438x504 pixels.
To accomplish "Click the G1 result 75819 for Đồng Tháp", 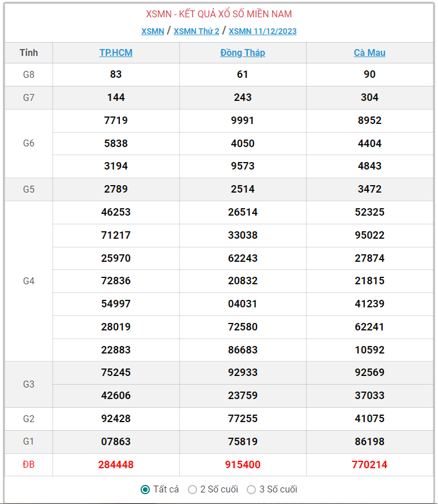I will pyautogui.click(x=243, y=442).
